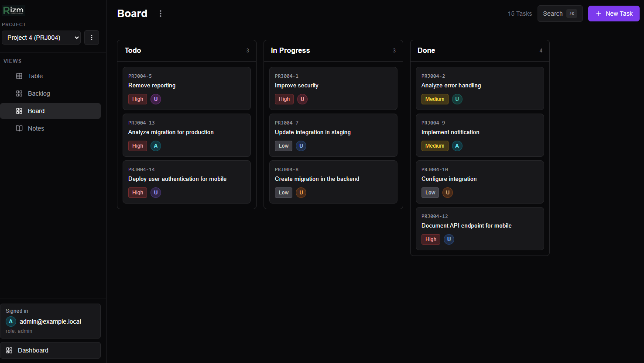Click the admin user avatar icon
Viewport: 644px width, 363px height.
pos(11,322)
